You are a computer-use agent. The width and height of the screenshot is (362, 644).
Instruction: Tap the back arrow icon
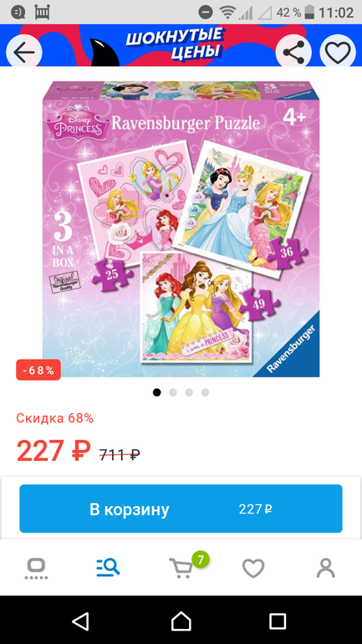pyautogui.click(x=23, y=53)
